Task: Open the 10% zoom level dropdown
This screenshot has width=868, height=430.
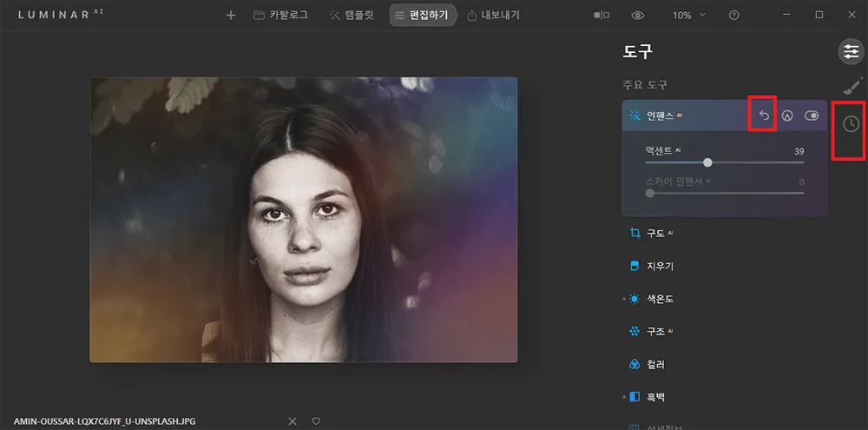Action: pos(689,16)
